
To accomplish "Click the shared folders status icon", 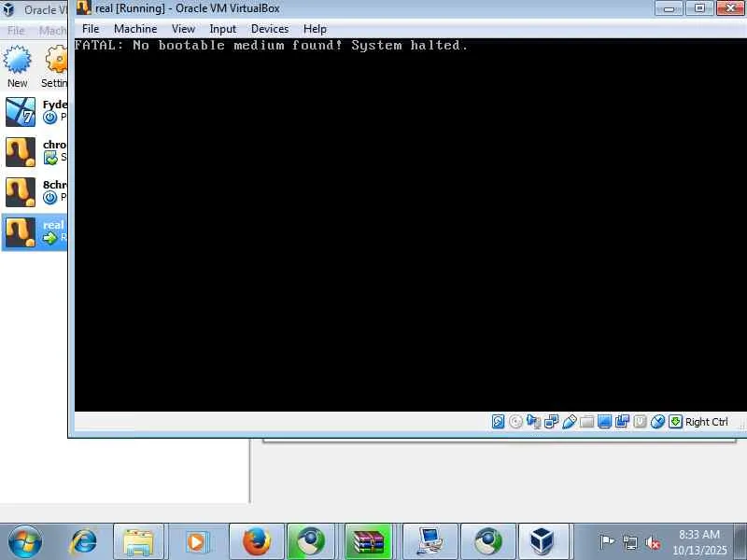I will pos(587,422).
